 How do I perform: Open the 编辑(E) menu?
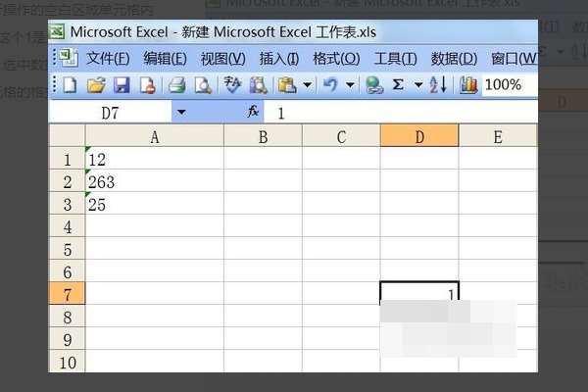pos(165,59)
